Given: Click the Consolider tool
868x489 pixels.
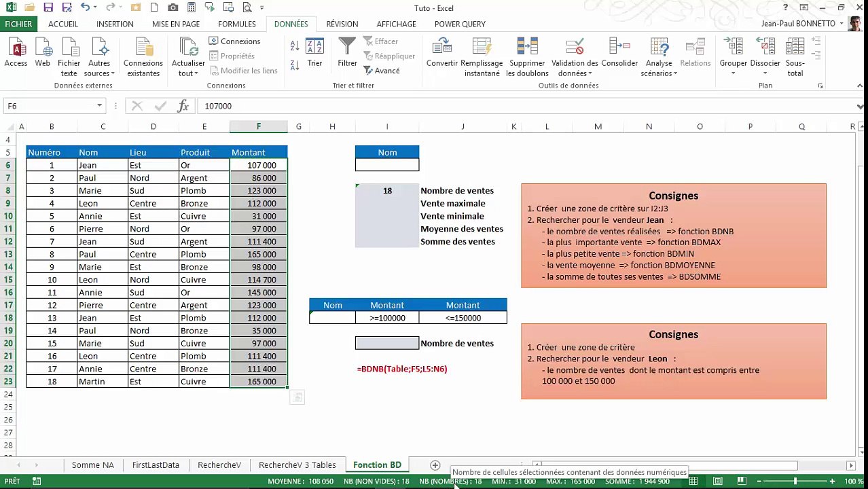Looking at the screenshot, I should pos(619,54).
